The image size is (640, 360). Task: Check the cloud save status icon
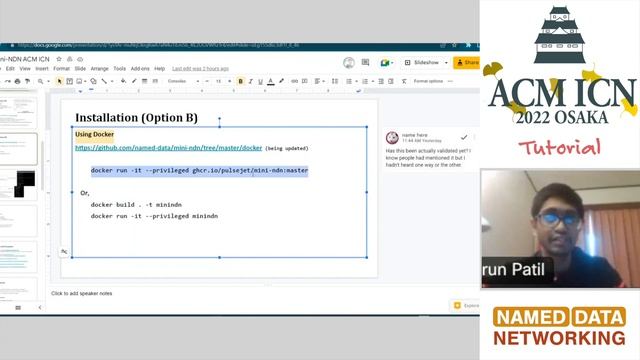point(80,59)
